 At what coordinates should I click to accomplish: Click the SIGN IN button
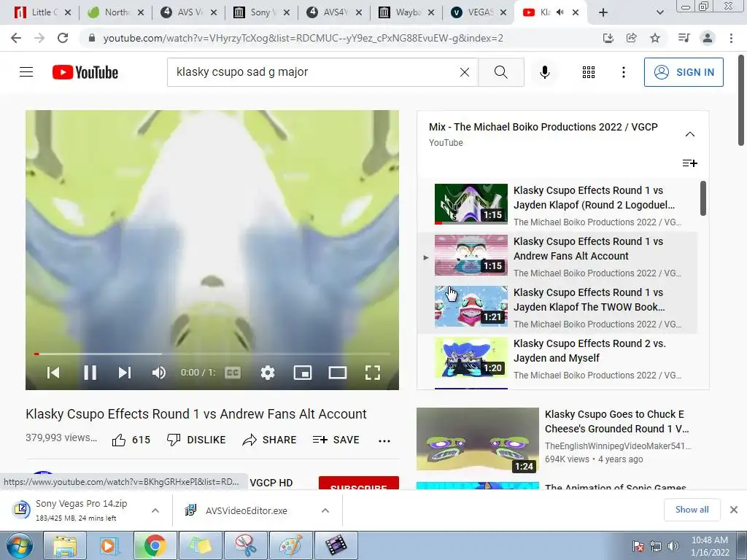point(684,72)
